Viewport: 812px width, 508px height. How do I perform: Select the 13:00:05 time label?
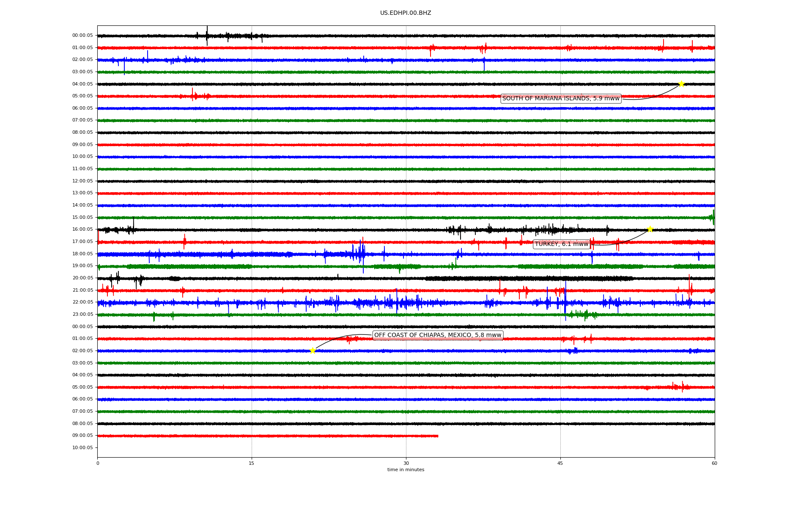coord(82,193)
